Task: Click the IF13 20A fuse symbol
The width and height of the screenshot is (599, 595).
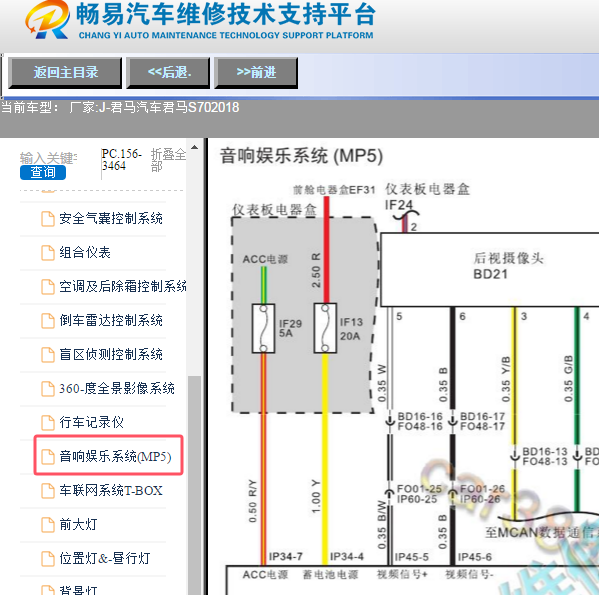Action: pyautogui.click(x=325, y=328)
